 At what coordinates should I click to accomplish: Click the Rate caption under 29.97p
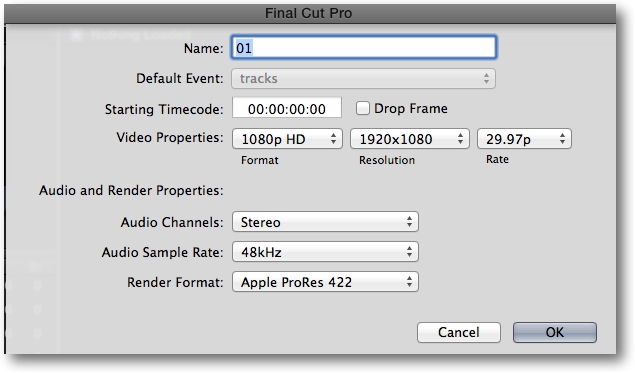click(497, 159)
